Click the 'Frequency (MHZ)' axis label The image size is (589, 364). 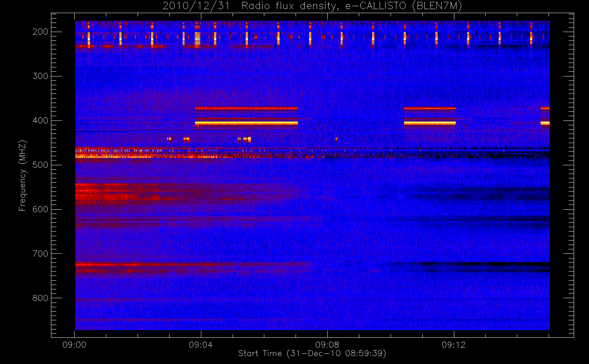23,175
